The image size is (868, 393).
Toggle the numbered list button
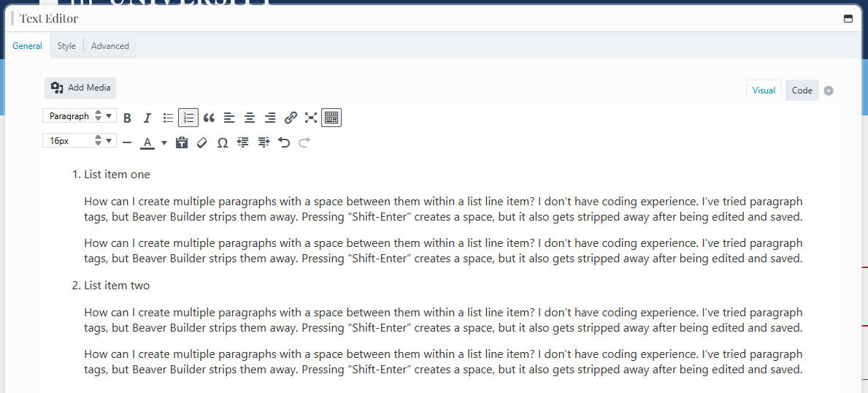point(188,118)
